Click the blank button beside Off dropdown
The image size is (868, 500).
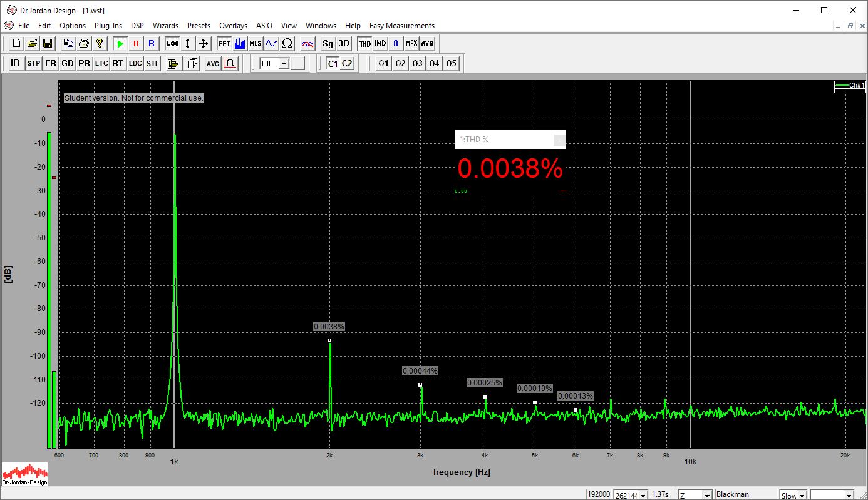click(x=297, y=63)
